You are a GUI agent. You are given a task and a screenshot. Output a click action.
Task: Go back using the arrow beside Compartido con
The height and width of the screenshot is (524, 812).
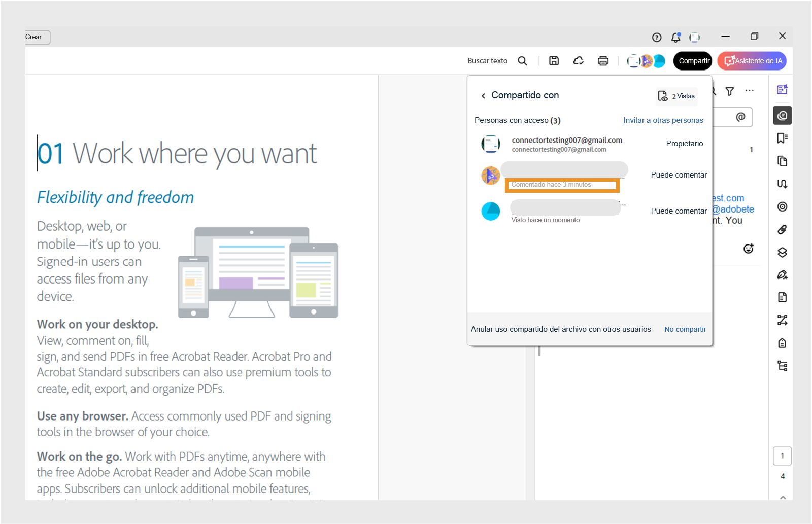[x=483, y=96]
